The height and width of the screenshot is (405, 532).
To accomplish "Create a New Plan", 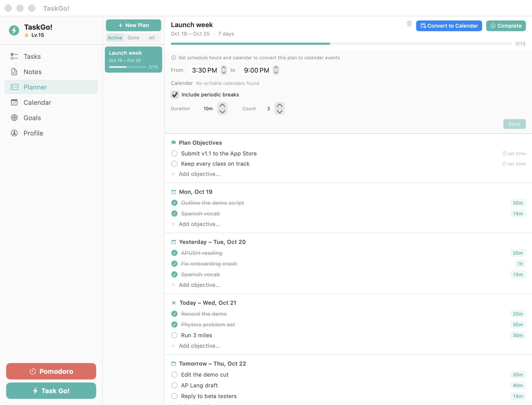I will tap(134, 25).
